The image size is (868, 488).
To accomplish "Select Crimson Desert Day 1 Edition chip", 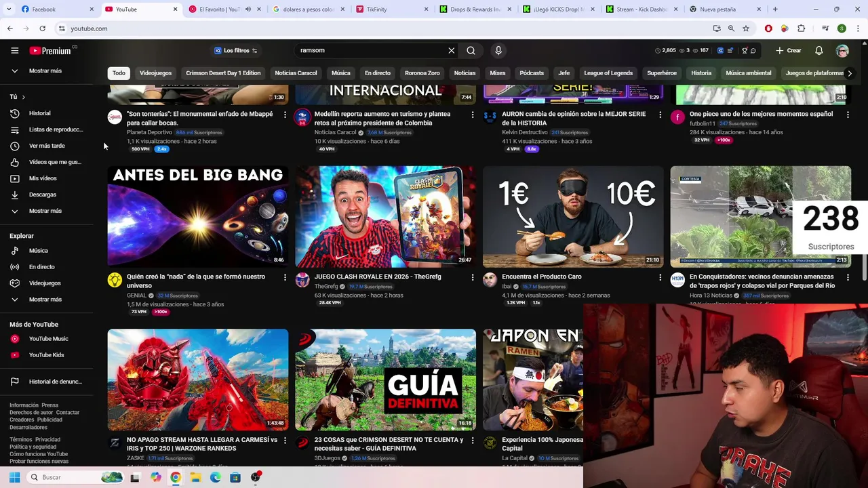I will (x=223, y=73).
